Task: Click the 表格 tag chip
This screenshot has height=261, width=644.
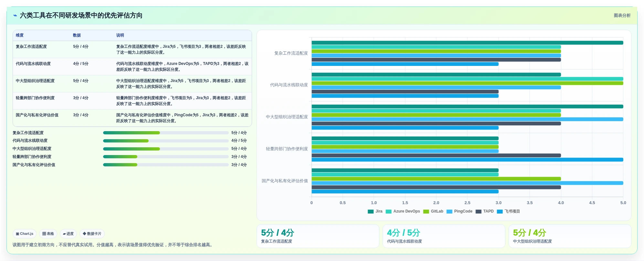Action: tap(48, 234)
